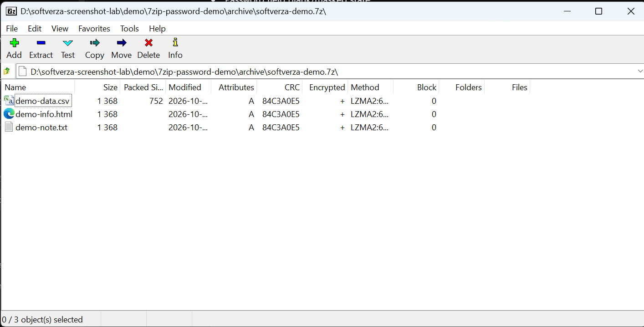This screenshot has width=644, height=327.
Task: Sort by the CRC column header
Action: tap(280, 87)
